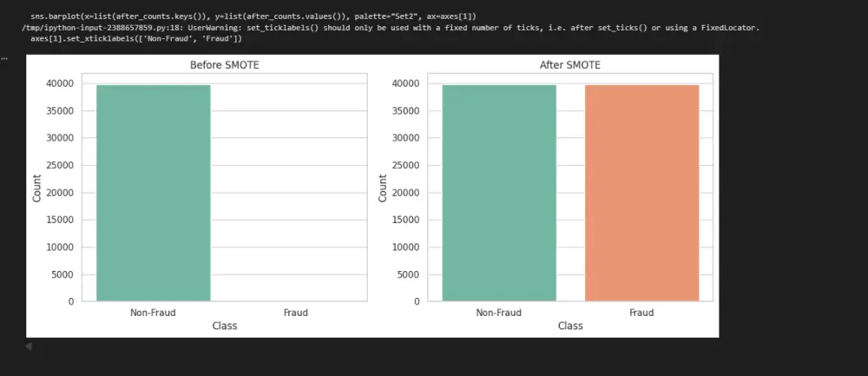The image size is (868, 376).
Task: Click the 'Class' axis label under Before SMOTE
Action: pos(224,326)
